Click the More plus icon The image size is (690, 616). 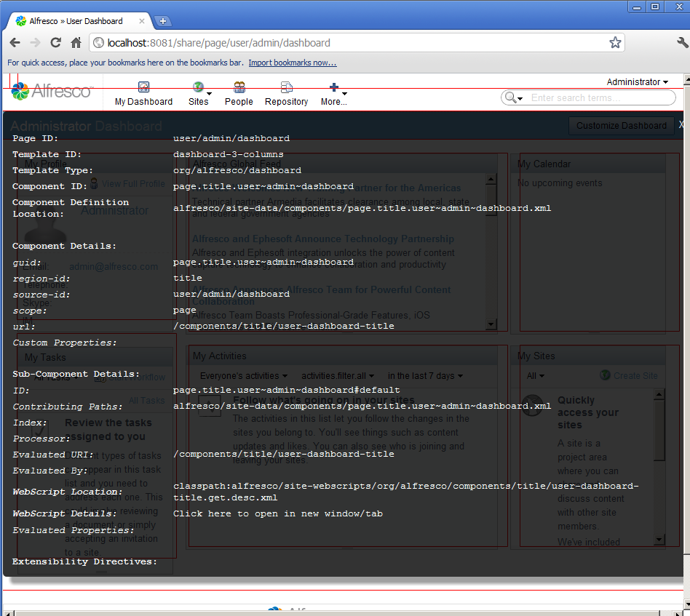pos(333,87)
